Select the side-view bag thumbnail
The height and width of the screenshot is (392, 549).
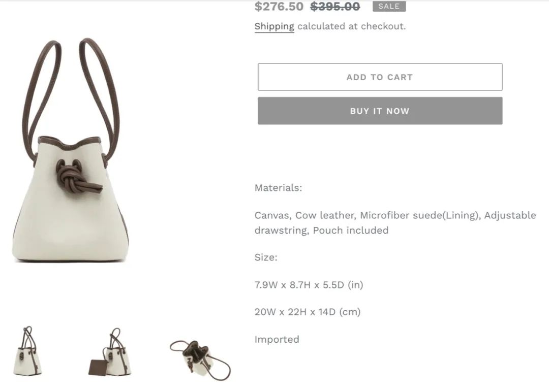point(27,351)
